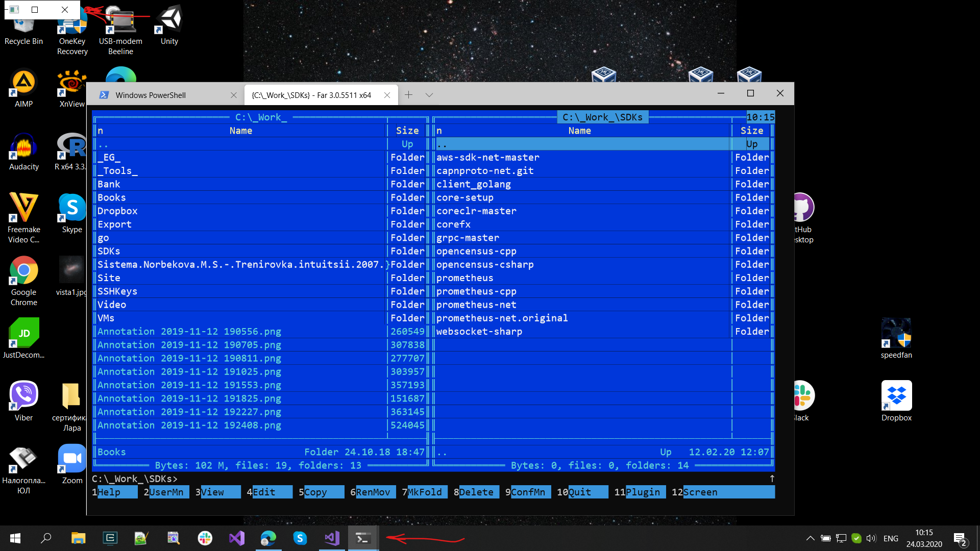Open Microsoft Edge from the taskbar
This screenshot has height=551, width=980.
(x=268, y=538)
